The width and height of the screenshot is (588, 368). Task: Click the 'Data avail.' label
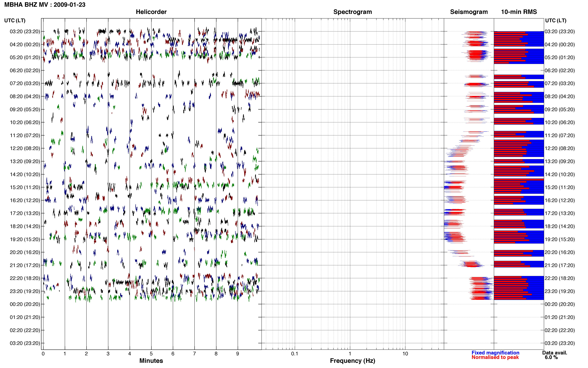(555, 353)
